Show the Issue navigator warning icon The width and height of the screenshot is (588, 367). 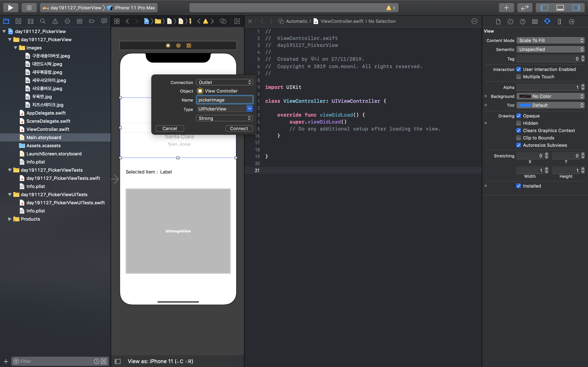tap(55, 21)
